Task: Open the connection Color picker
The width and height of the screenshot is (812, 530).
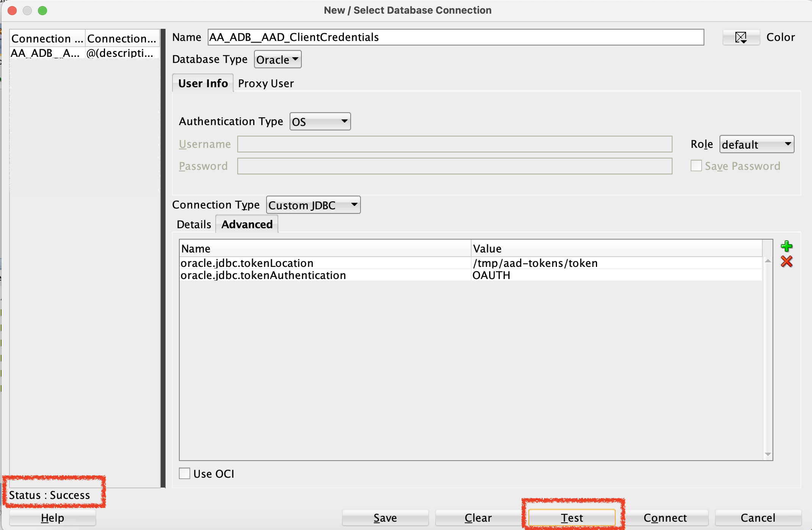Action: pos(741,37)
